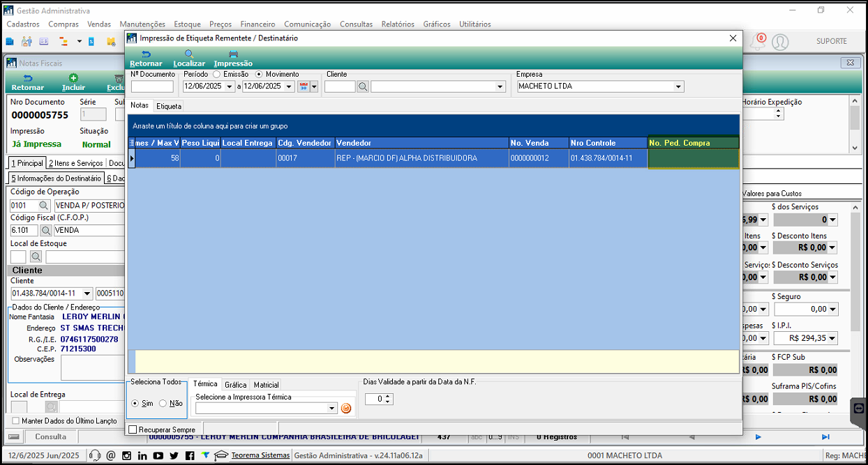Select Não under Seleciona Todos
Viewport: 868px width, 465px height.
pos(163,403)
